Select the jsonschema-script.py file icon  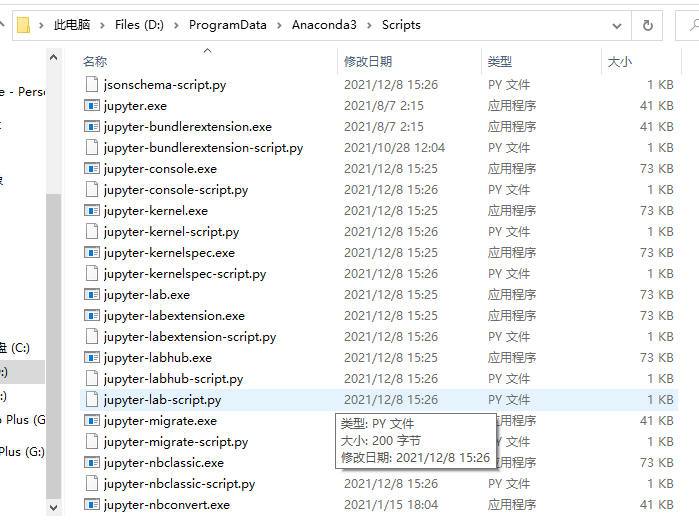(x=92, y=84)
